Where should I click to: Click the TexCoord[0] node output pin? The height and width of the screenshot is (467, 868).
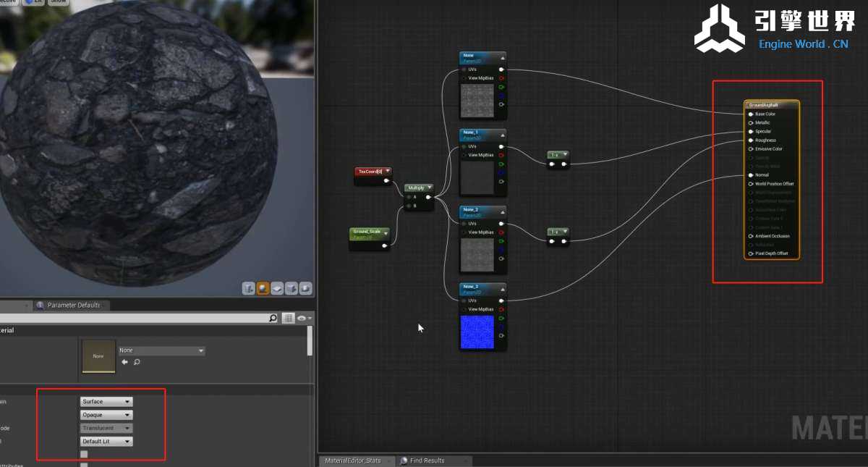[x=386, y=181]
